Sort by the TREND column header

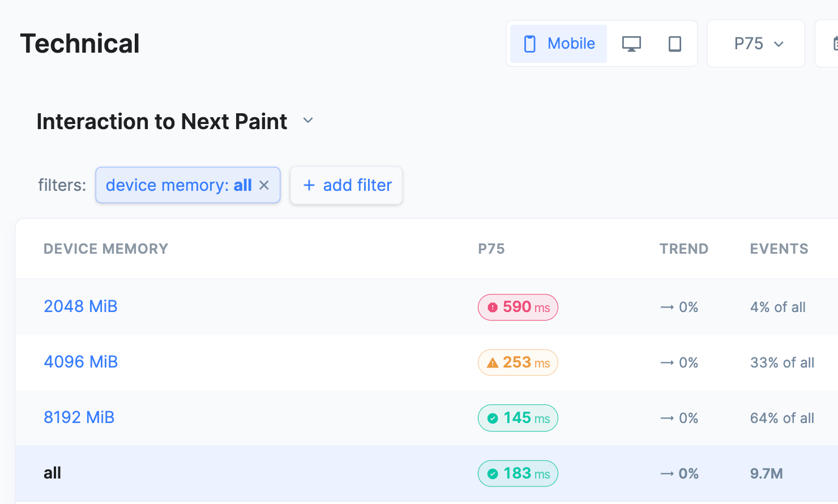[x=683, y=249]
